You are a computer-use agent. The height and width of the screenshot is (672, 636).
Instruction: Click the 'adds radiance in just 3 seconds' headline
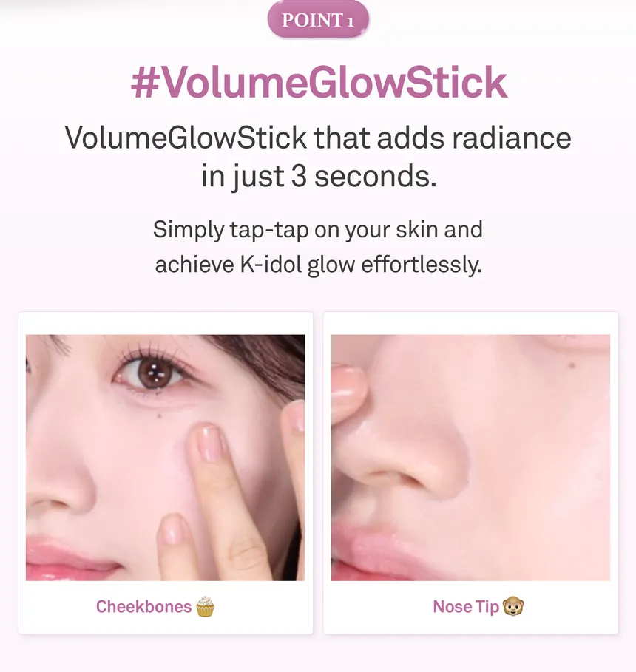pyautogui.click(x=318, y=157)
